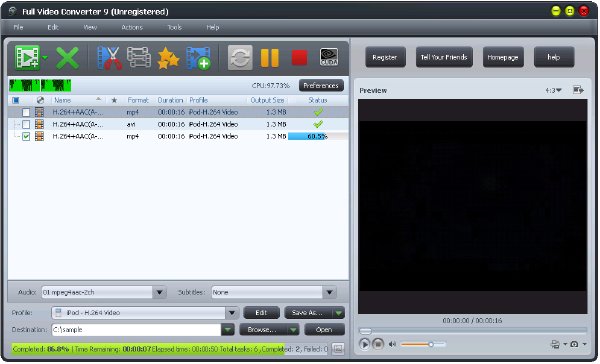This screenshot has height=364, width=600.
Task: Open the Audio track dropdown
Action: tap(159, 292)
